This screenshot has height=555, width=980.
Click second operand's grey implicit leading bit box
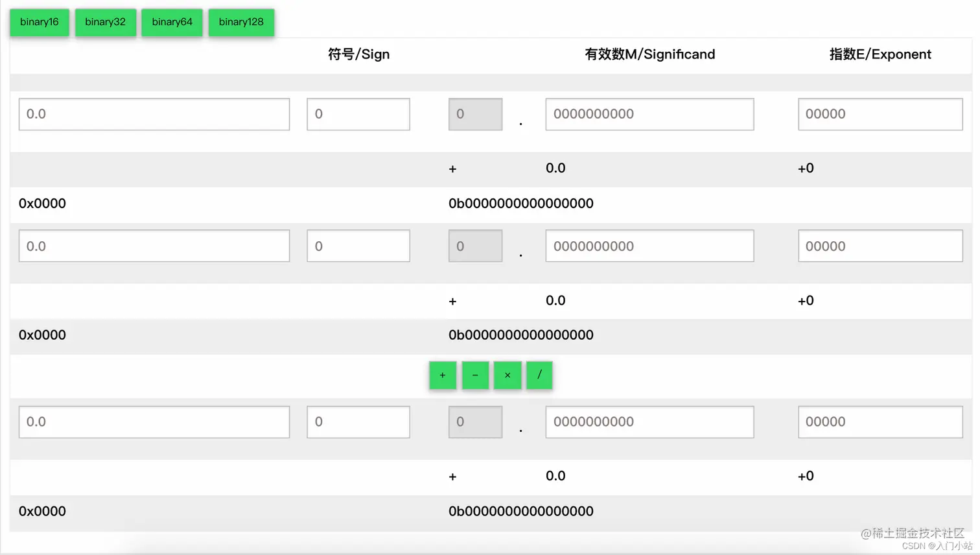click(475, 246)
